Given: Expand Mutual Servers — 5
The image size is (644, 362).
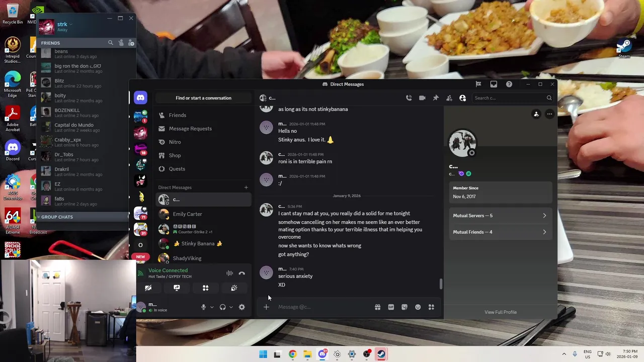Looking at the screenshot, I should [500, 216].
